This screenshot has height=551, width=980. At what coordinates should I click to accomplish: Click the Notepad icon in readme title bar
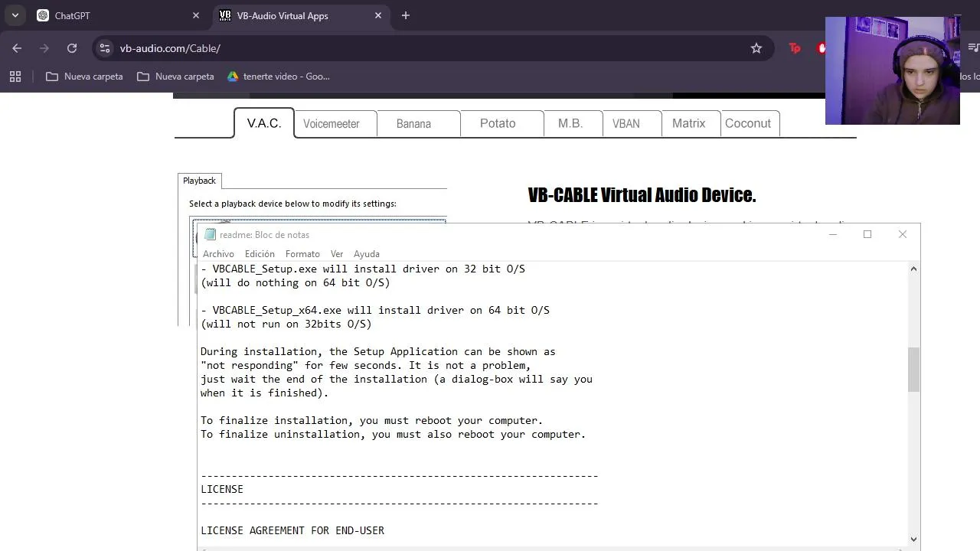[x=211, y=235]
